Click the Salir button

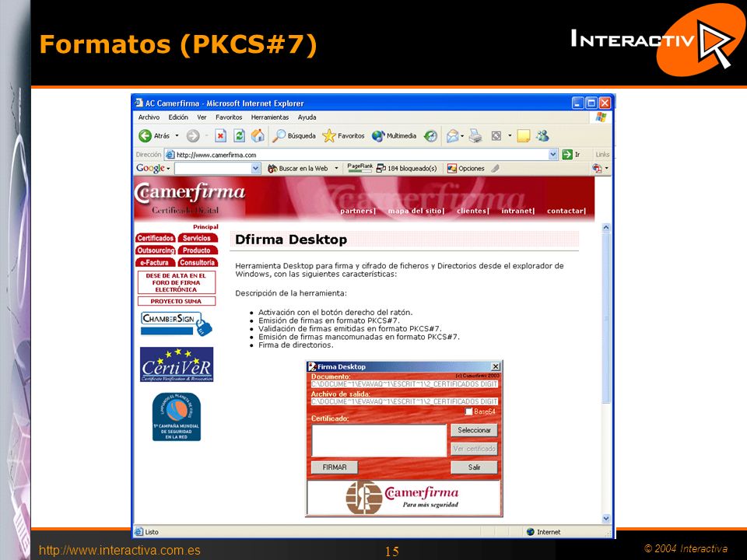(474, 467)
